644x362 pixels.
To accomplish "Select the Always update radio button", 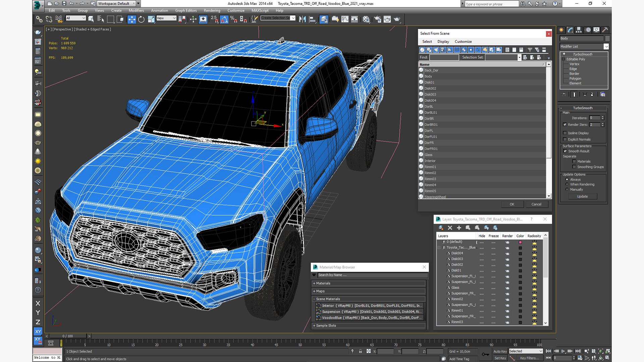I will (567, 180).
